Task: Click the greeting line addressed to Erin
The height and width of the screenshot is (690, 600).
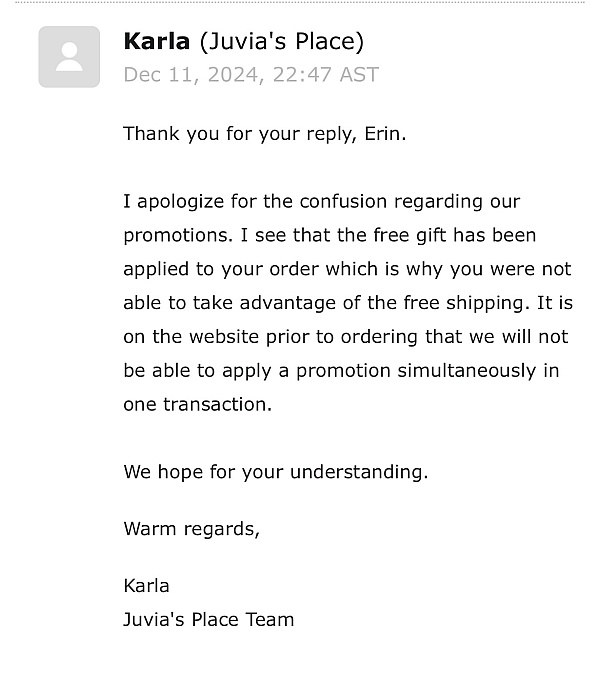Action: (x=265, y=134)
